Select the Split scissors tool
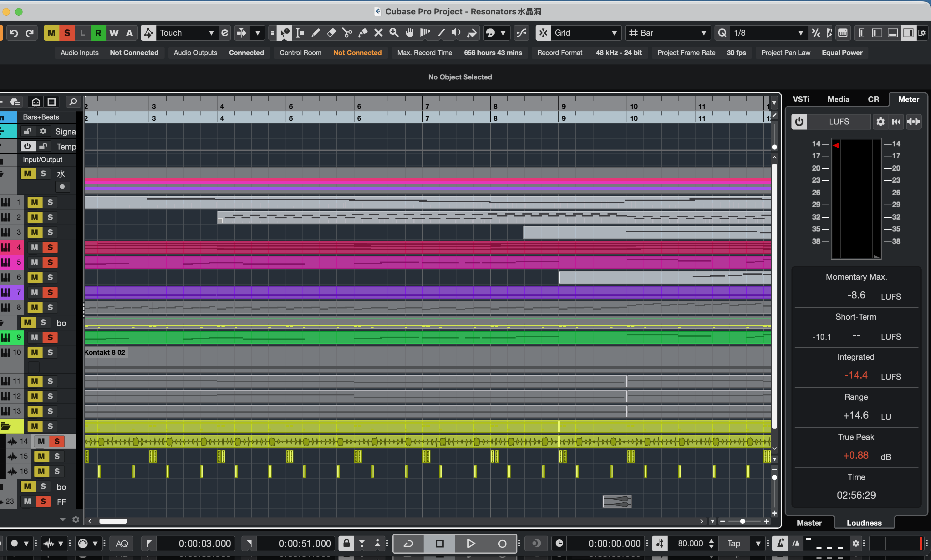 point(347,33)
